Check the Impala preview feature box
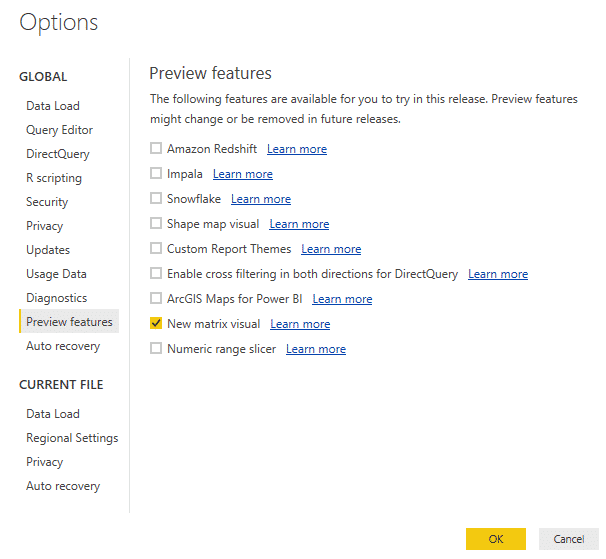The image size is (606, 559). (155, 174)
